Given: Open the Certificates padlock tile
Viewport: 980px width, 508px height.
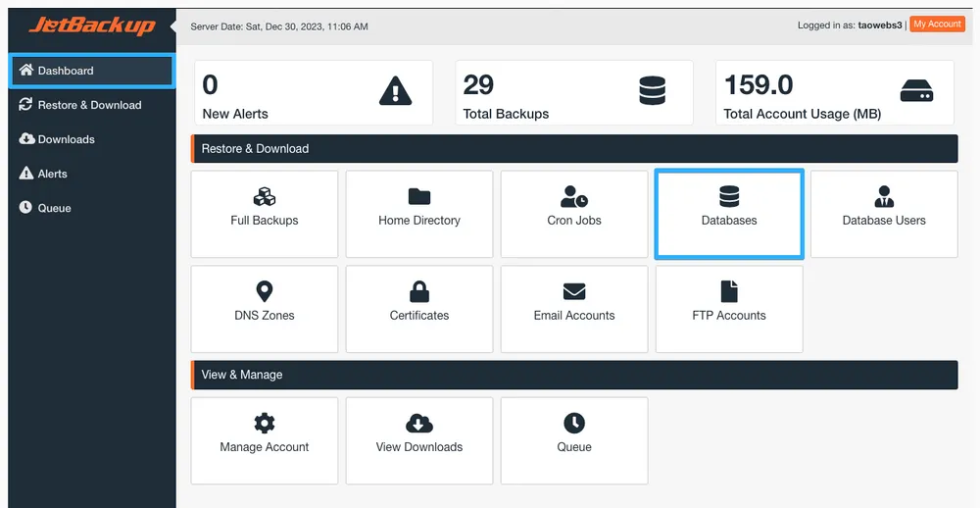Looking at the screenshot, I should tap(419, 309).
